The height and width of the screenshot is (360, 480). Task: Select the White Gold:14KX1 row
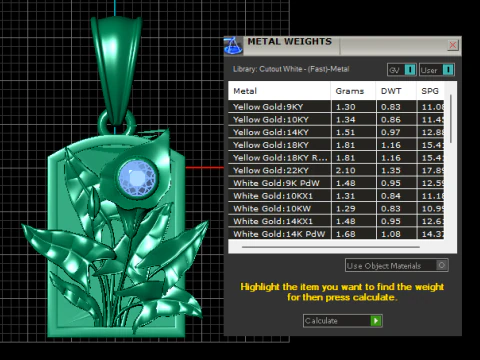pyautogui.click(x=336, y=221)
